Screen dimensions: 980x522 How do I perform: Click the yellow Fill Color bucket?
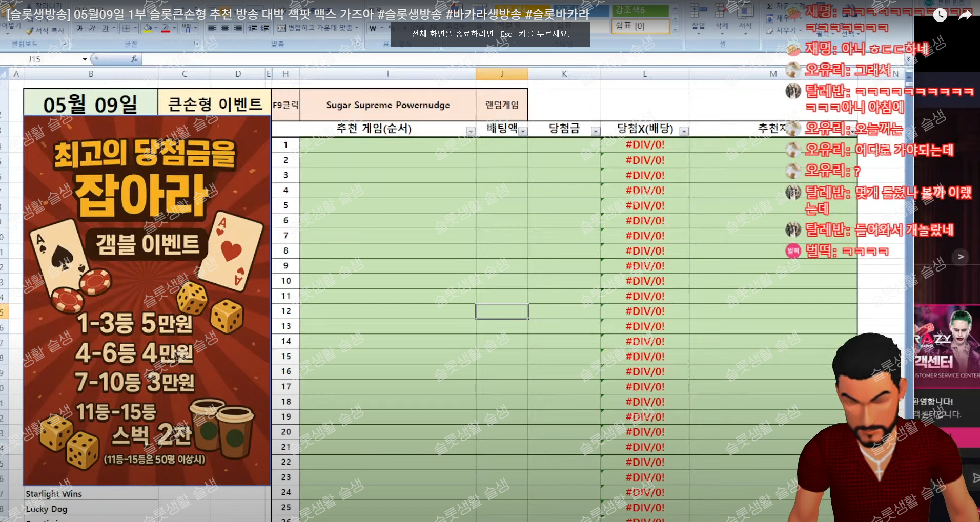148,28
